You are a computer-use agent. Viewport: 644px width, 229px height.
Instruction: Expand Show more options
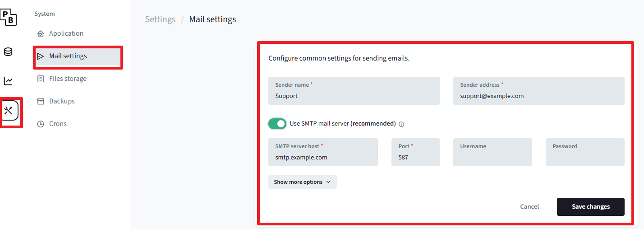click(302, 182)
